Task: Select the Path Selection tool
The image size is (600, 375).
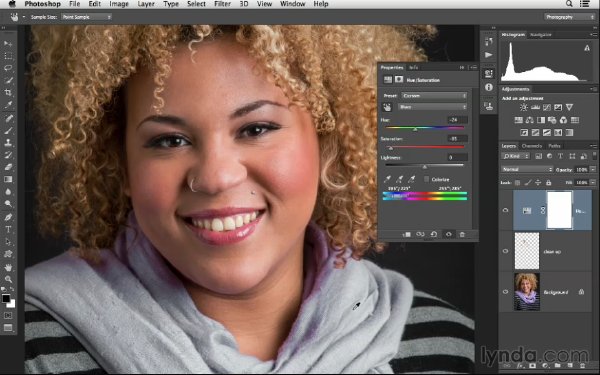Action: [x=8, y=242]
